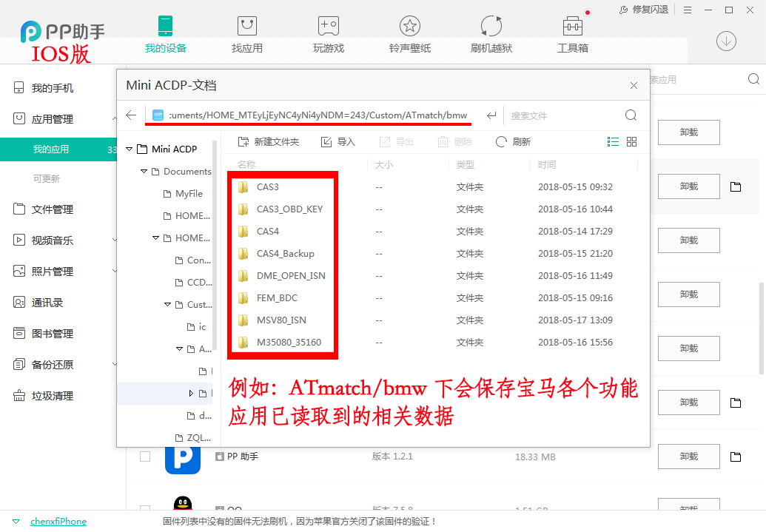The width and height of the screenshot is (766, 532).
Task: Select d... folder in tree
Action: [x=199, y=416]
